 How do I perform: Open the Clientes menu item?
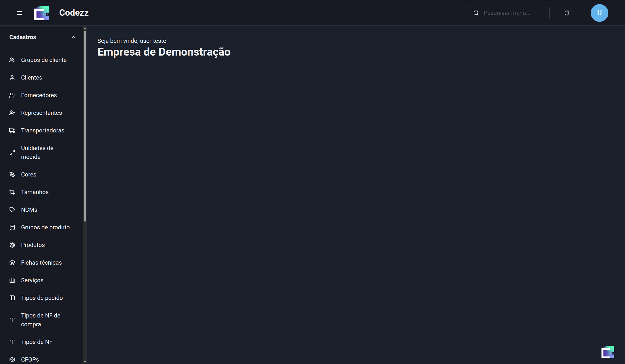[32, 78]
